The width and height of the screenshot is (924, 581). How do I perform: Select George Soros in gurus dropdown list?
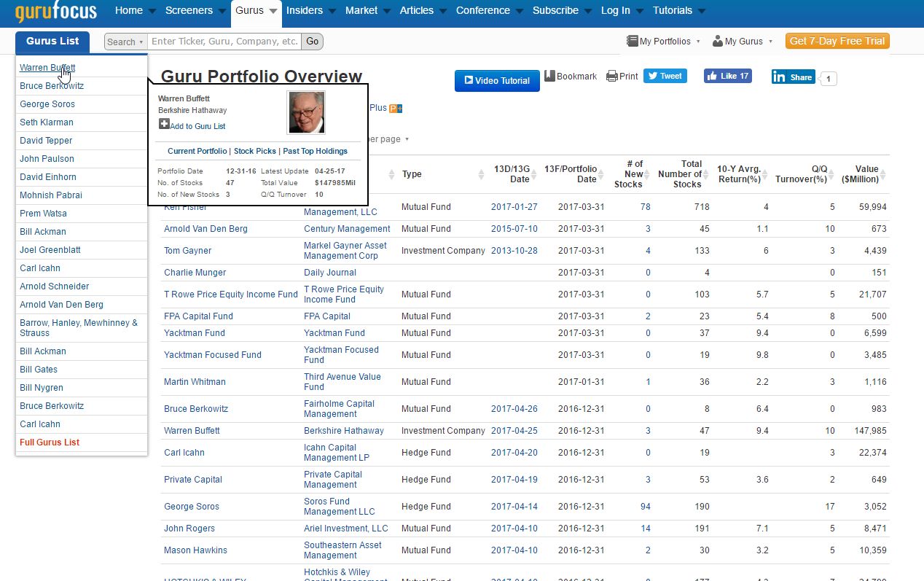coord(47,104)
